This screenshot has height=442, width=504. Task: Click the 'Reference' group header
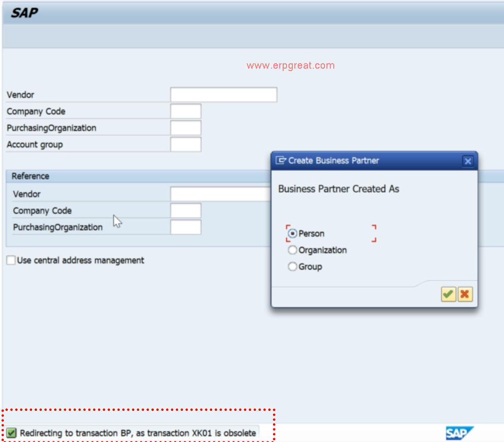coord(31,176)
